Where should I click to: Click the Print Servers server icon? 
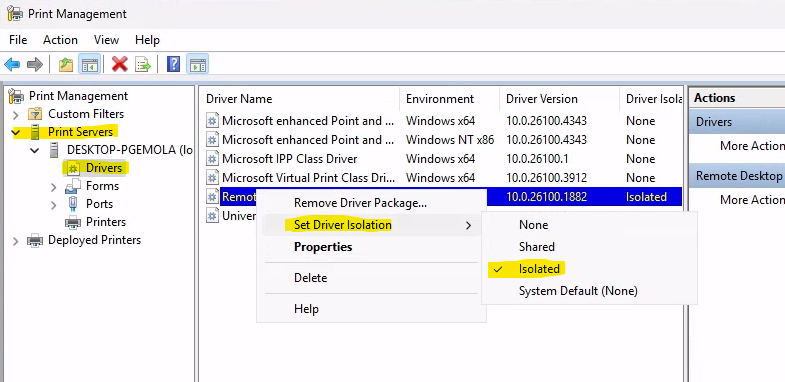click(35, 132)
